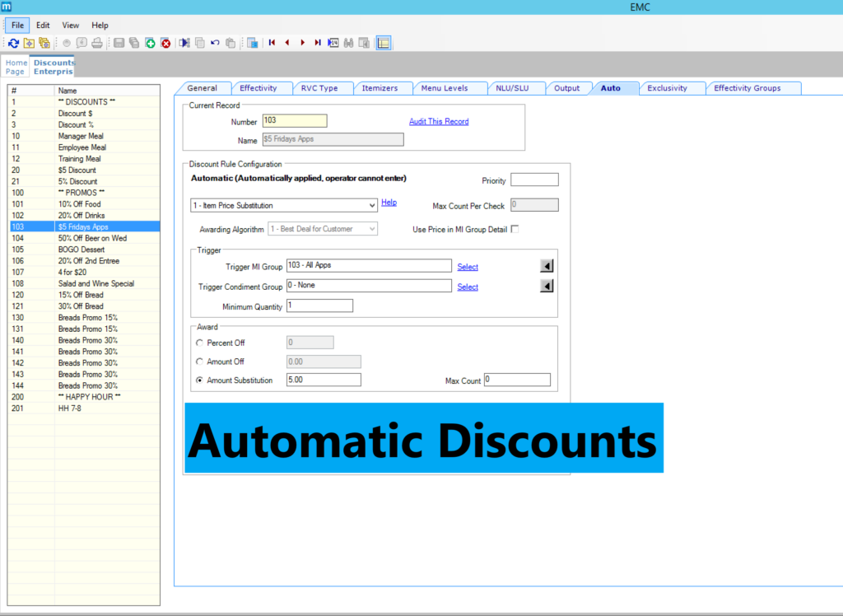Switch to the Effectivity Groups tab
This screenshot has height=616, width=843.
[748, 88]
